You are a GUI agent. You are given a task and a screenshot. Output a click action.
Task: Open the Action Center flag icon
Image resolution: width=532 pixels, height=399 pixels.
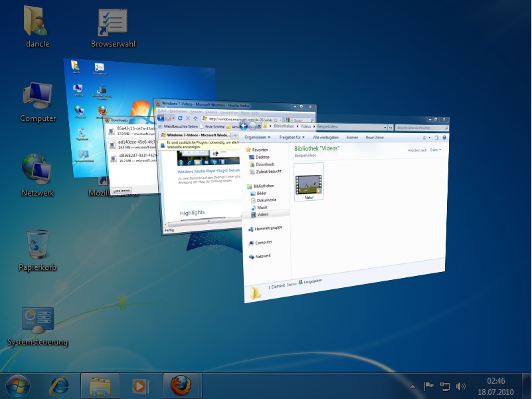pos(429,386)
